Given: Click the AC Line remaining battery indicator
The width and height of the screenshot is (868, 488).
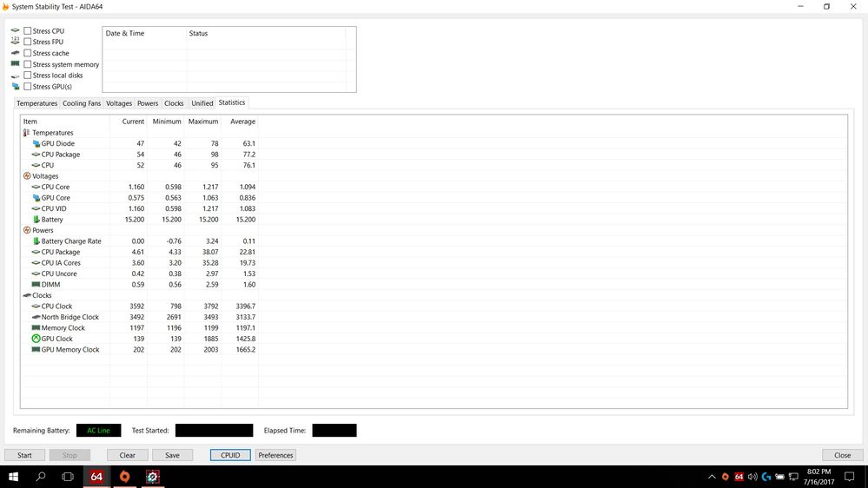Looking at the screenshot, I should tap(98, 431).
